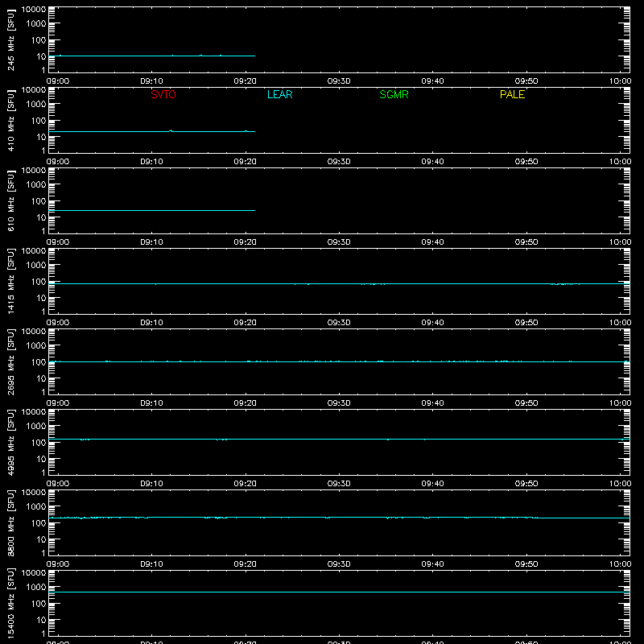Click 09:00 time label under 2695 MHz panel

[x=57, y=403]
